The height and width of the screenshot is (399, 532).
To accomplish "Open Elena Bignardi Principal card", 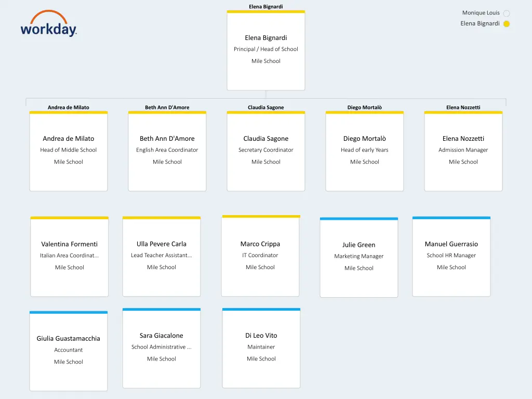I will tap(265, 50).
